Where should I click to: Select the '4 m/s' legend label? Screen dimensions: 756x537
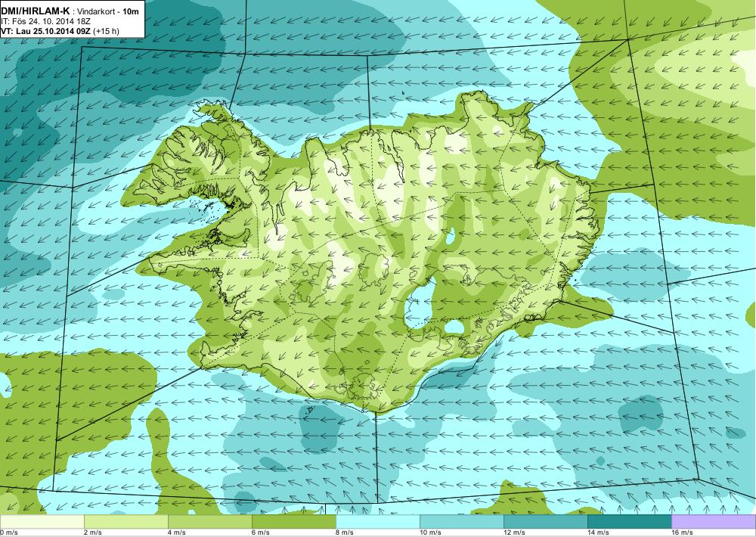[x=177, y=532]
